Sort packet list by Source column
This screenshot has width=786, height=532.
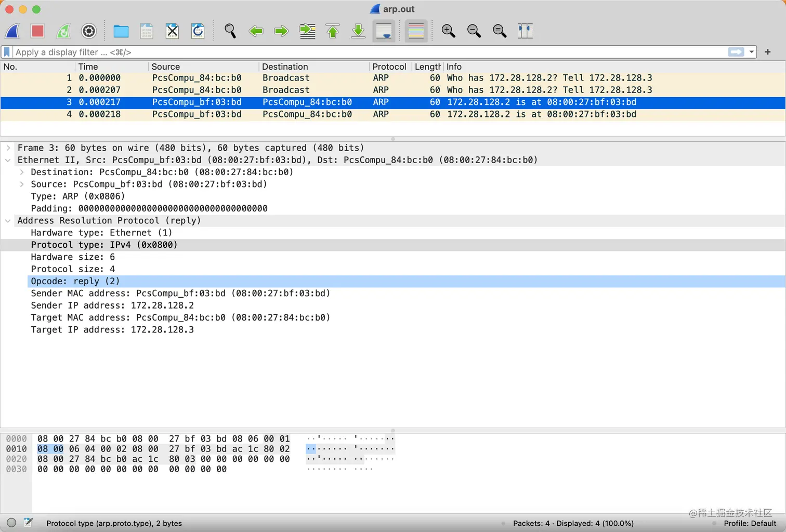point(203,66)
